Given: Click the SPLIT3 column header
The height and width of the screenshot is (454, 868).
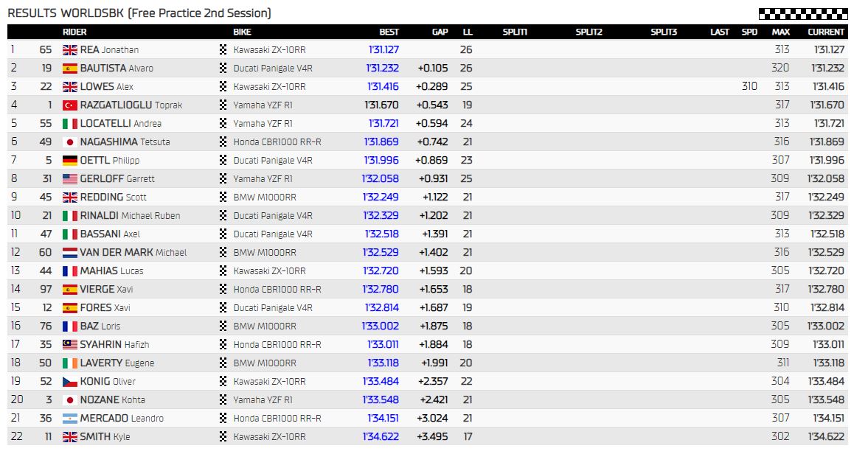Looking at the screenshot, I should coord(664,32).
